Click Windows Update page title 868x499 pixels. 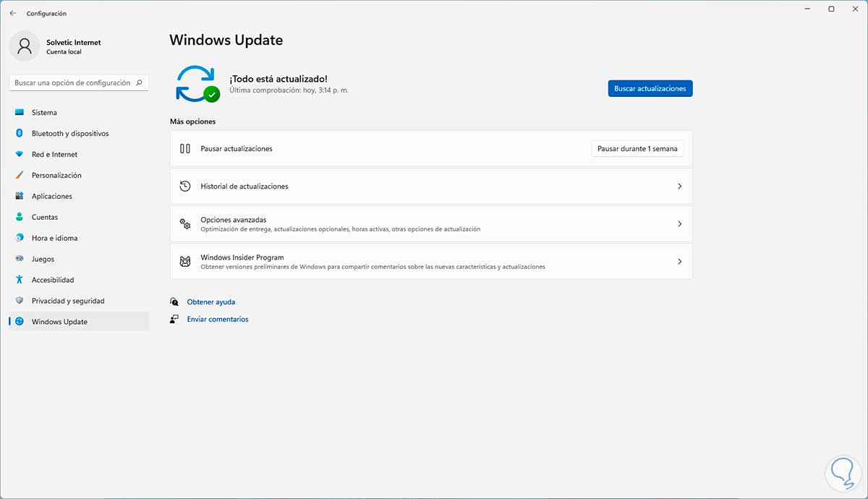226,40
